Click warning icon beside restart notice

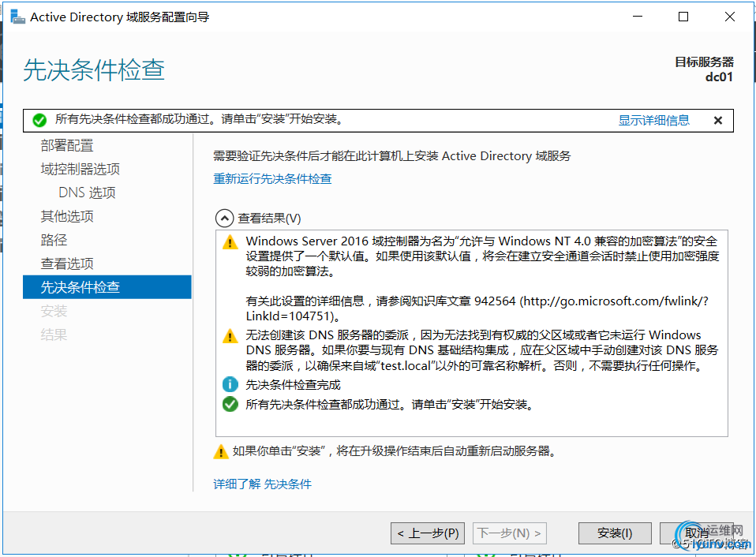[x=221, y=451]
